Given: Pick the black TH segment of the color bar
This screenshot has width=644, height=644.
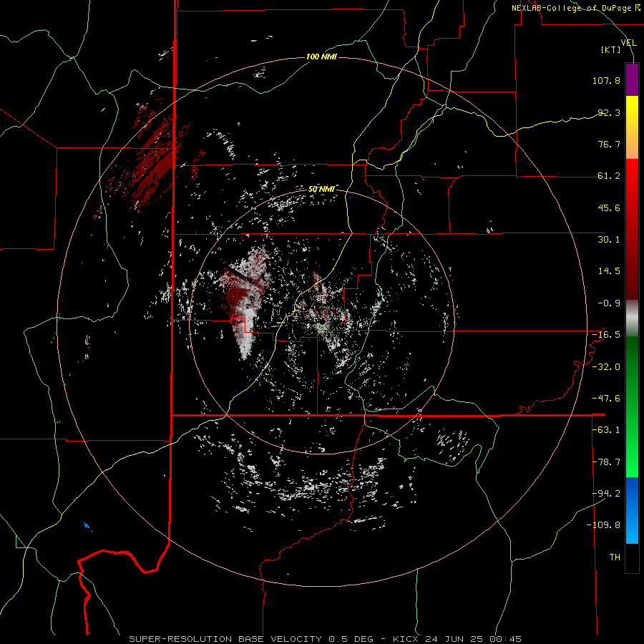Looking at the screenshot, I should pos(632,558).
